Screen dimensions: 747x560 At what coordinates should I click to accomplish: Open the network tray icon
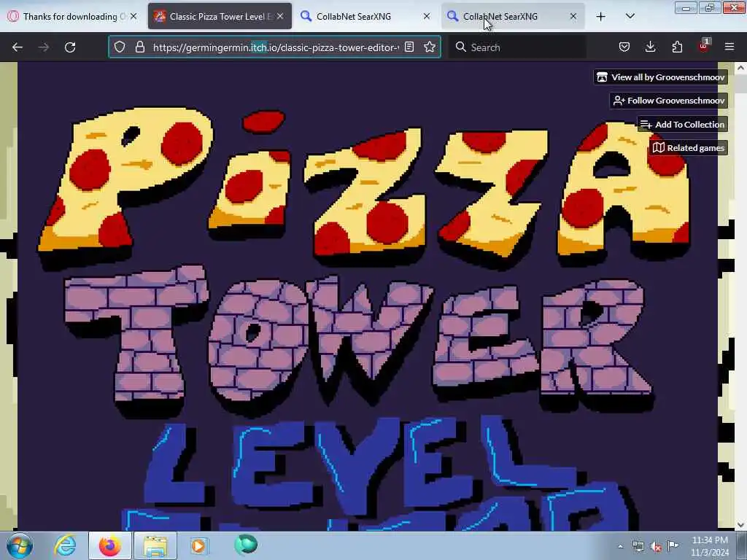coord(638,546)
